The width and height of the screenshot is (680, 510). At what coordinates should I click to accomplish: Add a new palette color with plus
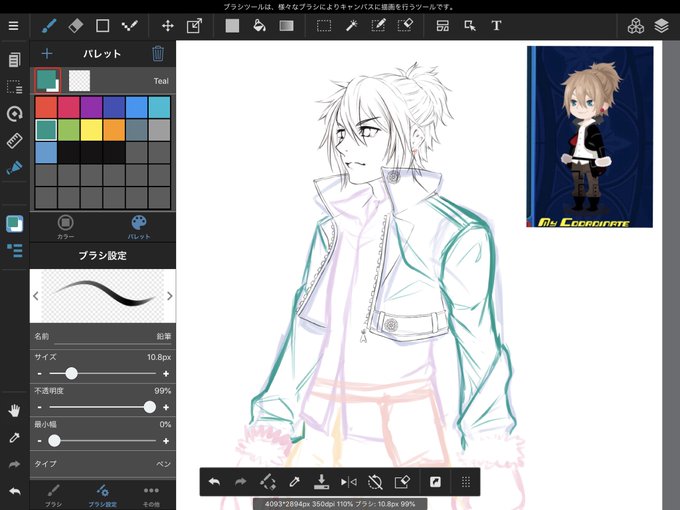click(47, 54)
